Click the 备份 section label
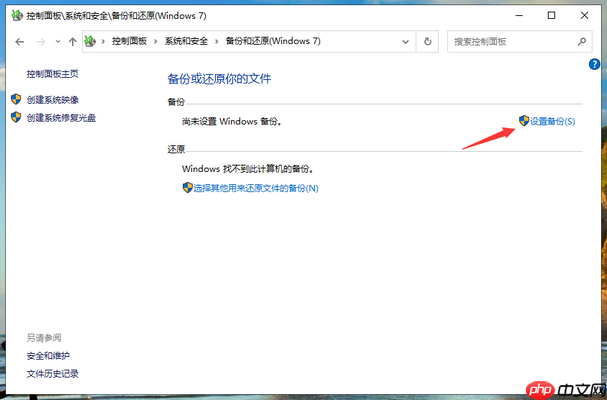 coord(176,102)
